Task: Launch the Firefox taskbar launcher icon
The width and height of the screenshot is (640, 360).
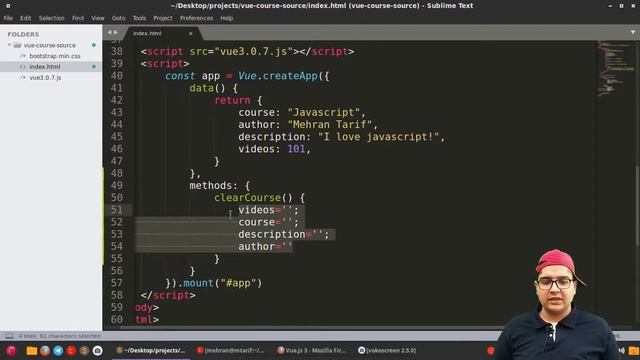Action: click(45, 350)
